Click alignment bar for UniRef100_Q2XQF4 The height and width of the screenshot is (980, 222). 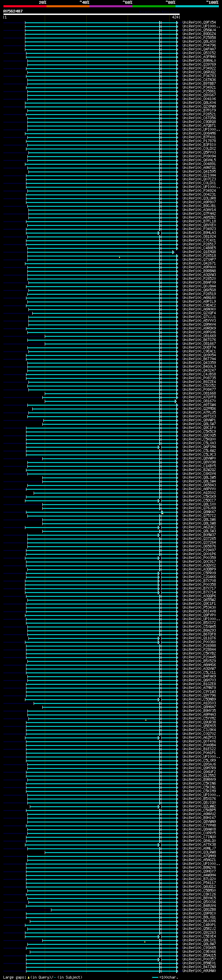click(105, 313)
